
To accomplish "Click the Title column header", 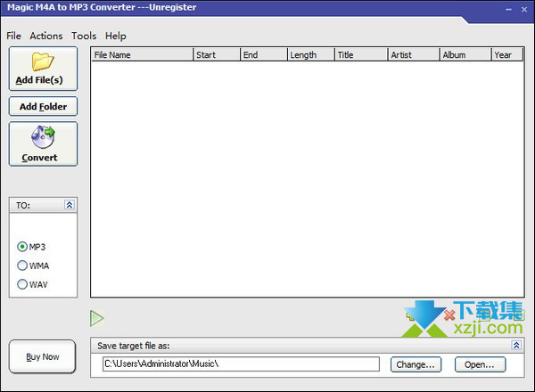I will [361, 54].
